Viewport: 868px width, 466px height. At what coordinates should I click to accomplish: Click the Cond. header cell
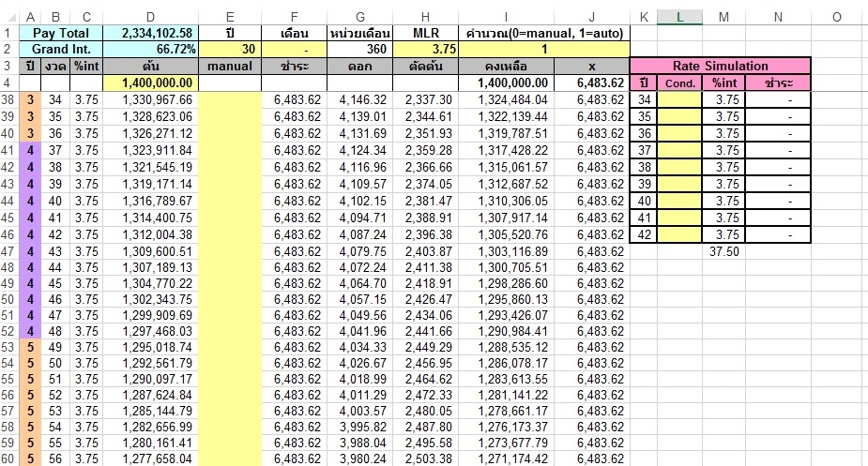coord(679,83)
